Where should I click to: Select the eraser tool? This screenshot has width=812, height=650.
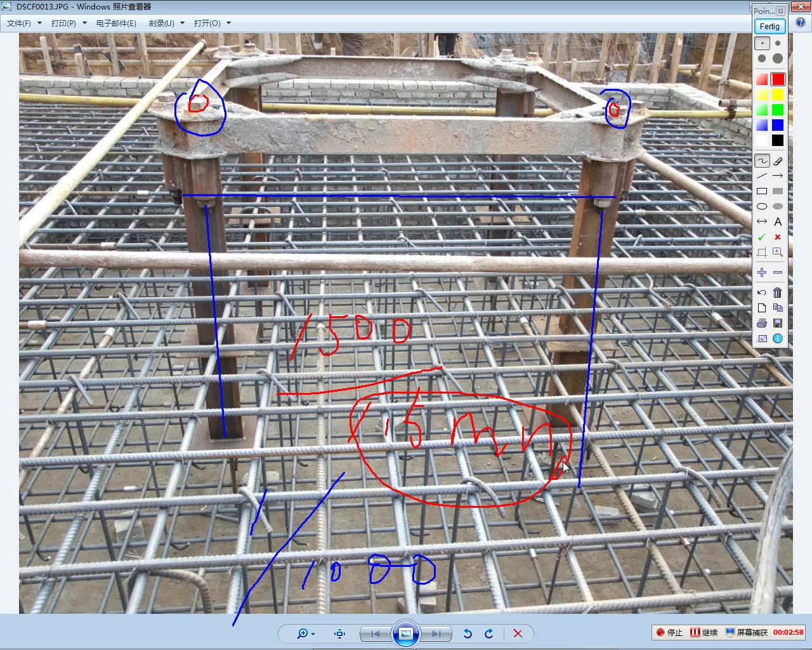[x=778, y=161]
